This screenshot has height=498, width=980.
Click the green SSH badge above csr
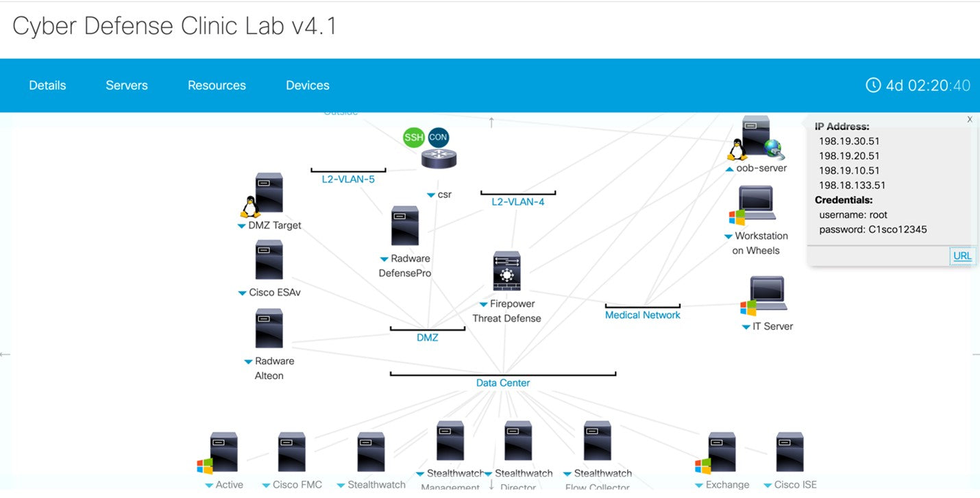[x=413, y=137]
